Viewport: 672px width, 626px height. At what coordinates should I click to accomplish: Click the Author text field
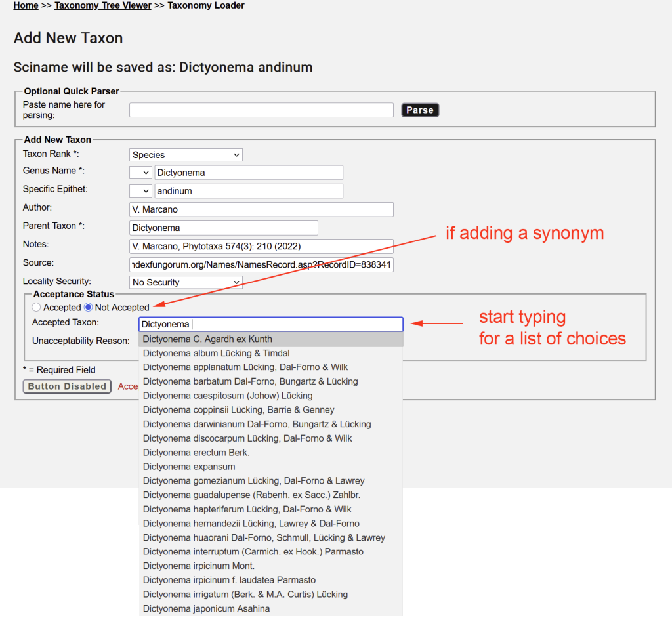point(261,209)
